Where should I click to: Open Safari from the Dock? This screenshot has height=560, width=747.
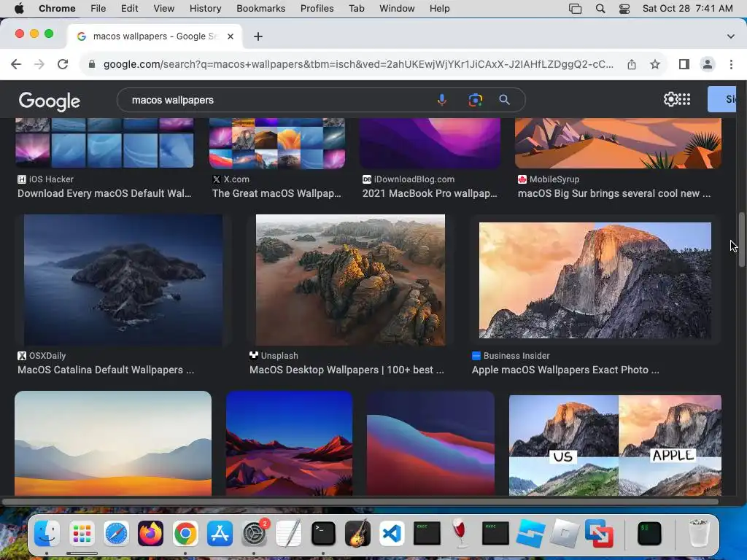pyautogui.click(x=116, y=533)
